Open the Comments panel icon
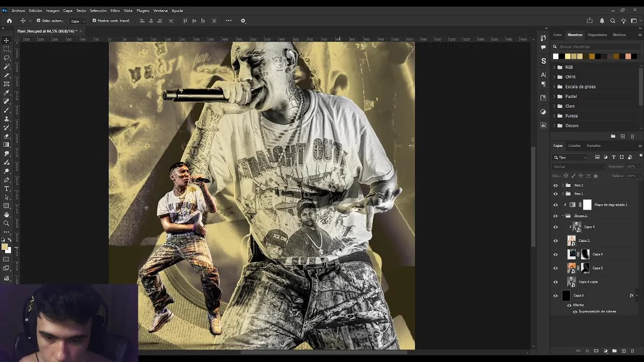Viewport: 644px width, 362px height. [x=543, y=47]
